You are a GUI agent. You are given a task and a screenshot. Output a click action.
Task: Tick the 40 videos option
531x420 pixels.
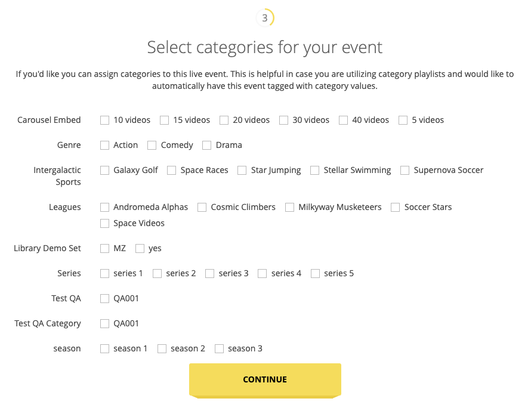tap(344, 120)
